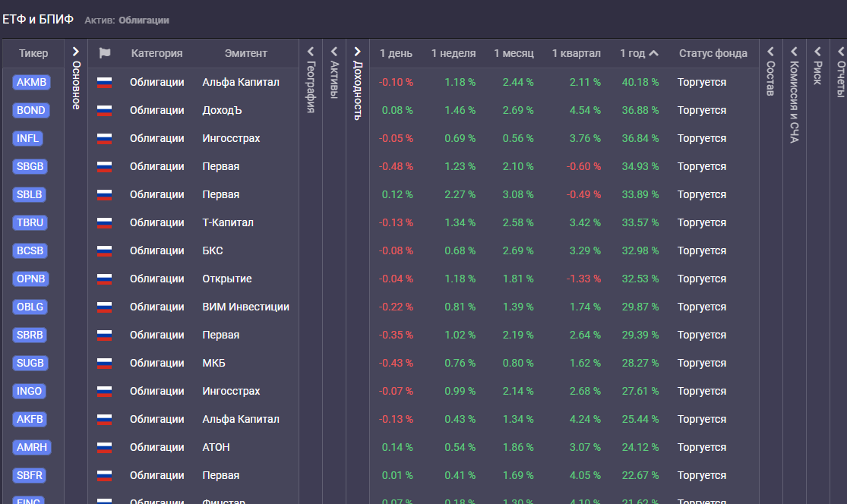The height and width of the screenshot is (504, 847).
Task: Click the 4.24 % quarterly value for AKFB
Action: pos(585,419)
